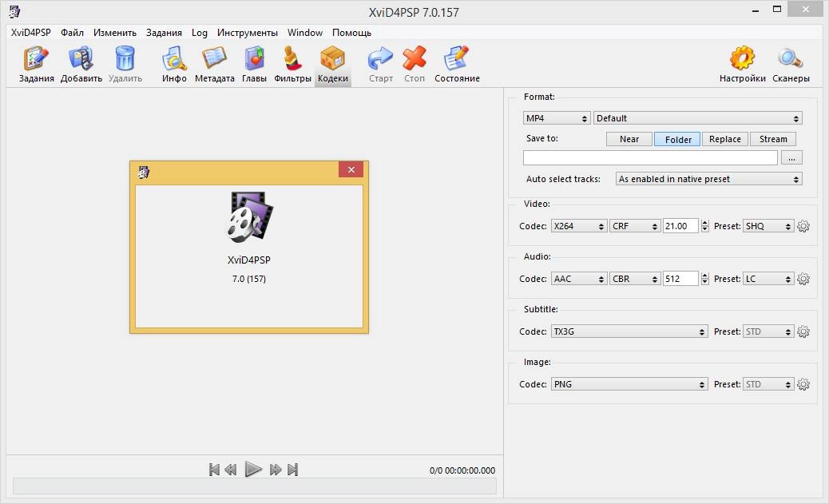Screen dimensions: 829x504
Task: Select the Folder save option
Action: click(678, 139)
